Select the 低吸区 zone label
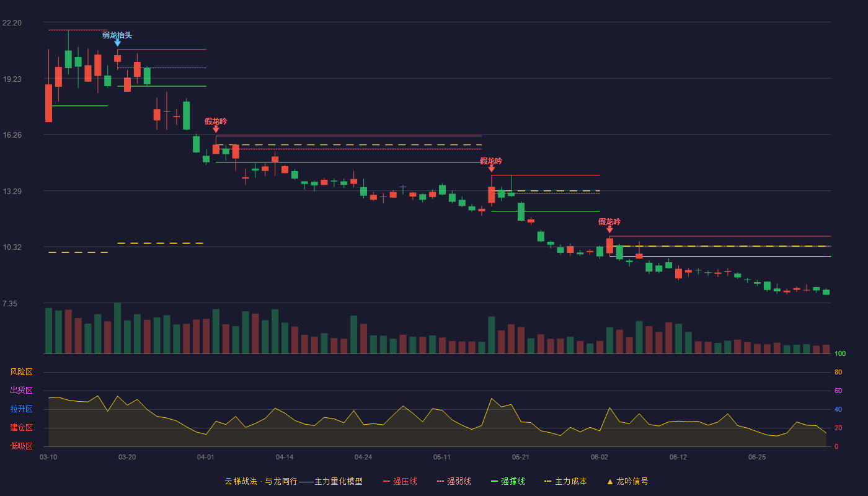The width and height of the screenshot is (868, 496). click(21, 446)
